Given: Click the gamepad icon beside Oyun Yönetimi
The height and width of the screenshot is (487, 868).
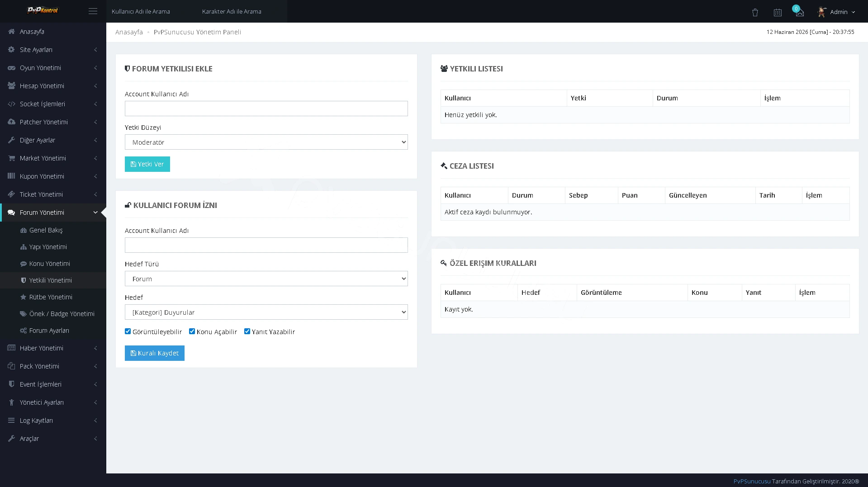Looking at the screenshot, I should tap(12, 68).
